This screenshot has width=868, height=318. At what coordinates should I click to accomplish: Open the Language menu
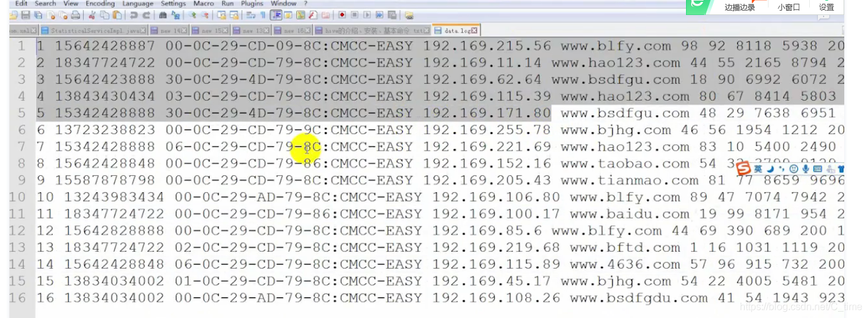(x=138, y=3)
